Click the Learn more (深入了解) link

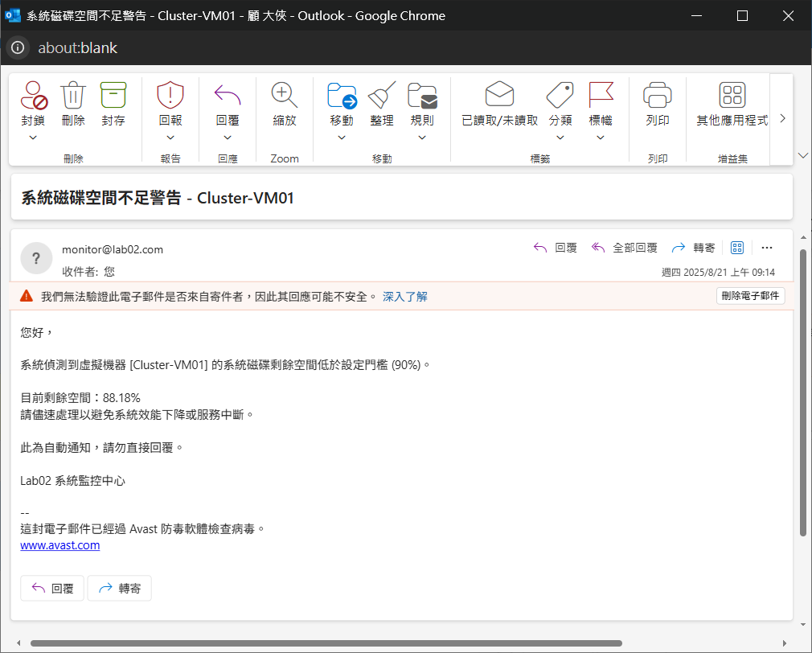pyautogui.click(x=405, y=297)
